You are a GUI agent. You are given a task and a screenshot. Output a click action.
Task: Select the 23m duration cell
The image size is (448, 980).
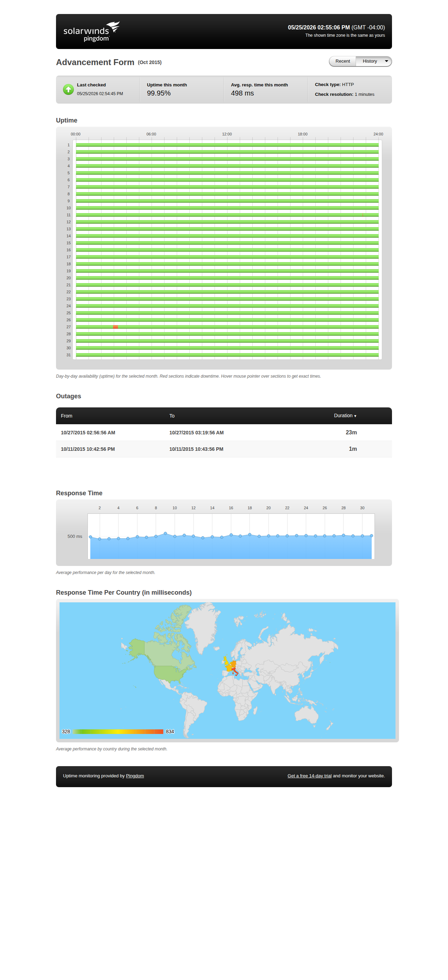[351, 433]
